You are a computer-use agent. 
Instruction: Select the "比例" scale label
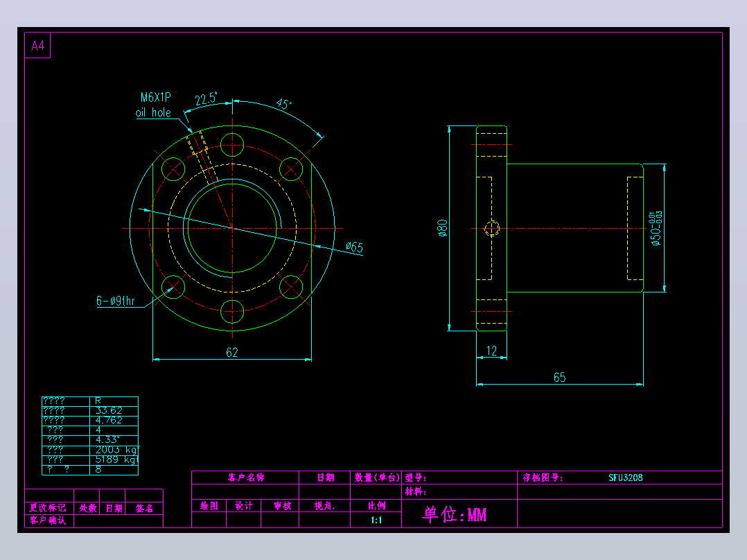coord(376,506)
